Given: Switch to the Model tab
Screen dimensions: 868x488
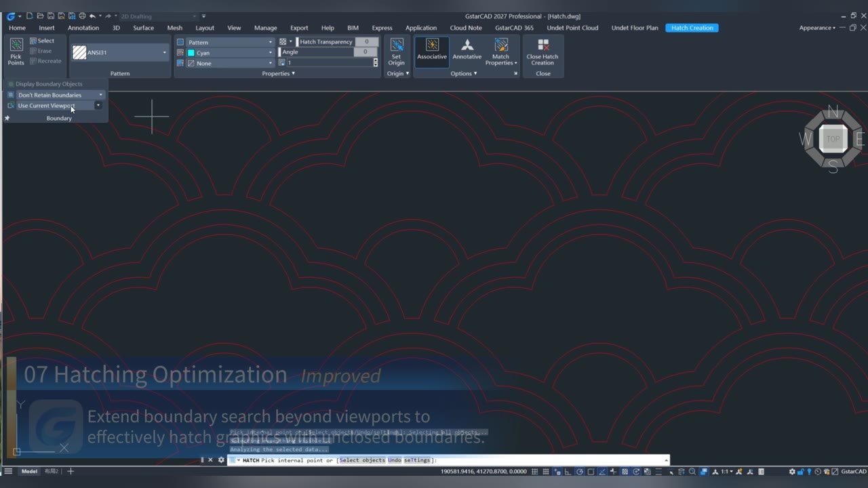Looking at the screenshot, I should [29, 471].
